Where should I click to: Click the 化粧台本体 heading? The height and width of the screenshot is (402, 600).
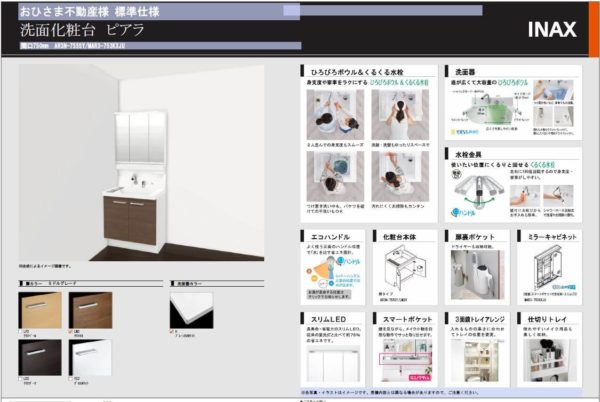[399, 237]
